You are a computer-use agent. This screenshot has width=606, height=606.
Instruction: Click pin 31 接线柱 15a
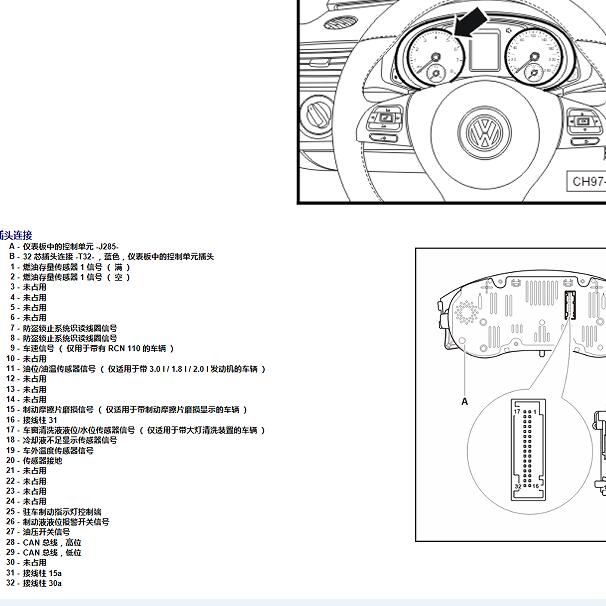[x=34, y=573]
